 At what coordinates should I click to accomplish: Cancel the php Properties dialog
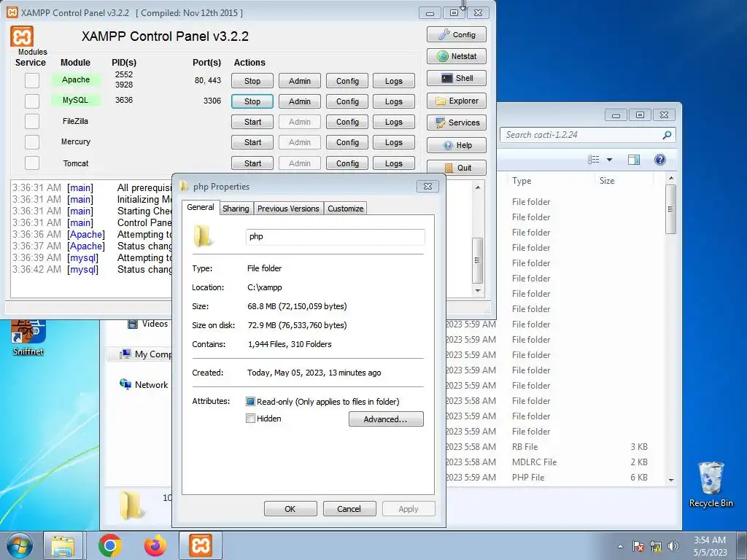point(349,508)
